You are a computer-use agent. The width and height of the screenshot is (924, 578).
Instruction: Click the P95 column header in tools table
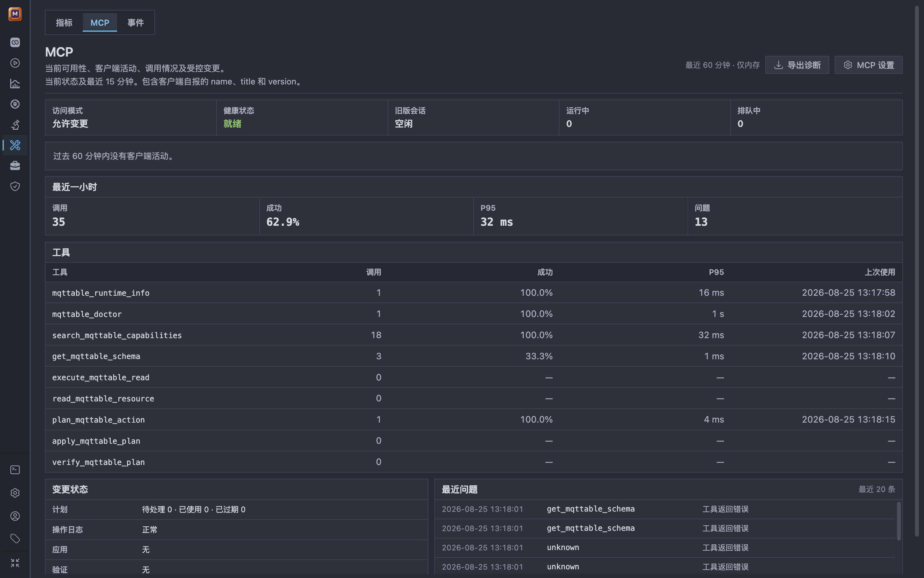pos(716,272)
